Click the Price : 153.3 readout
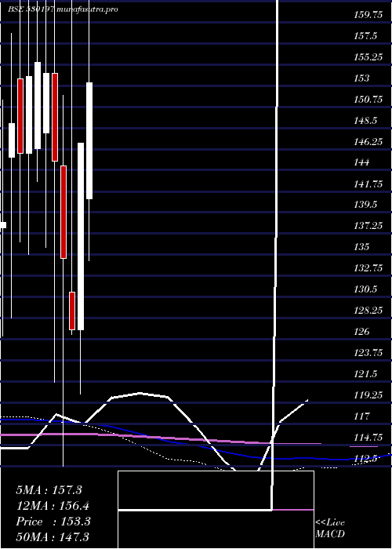 53,522
